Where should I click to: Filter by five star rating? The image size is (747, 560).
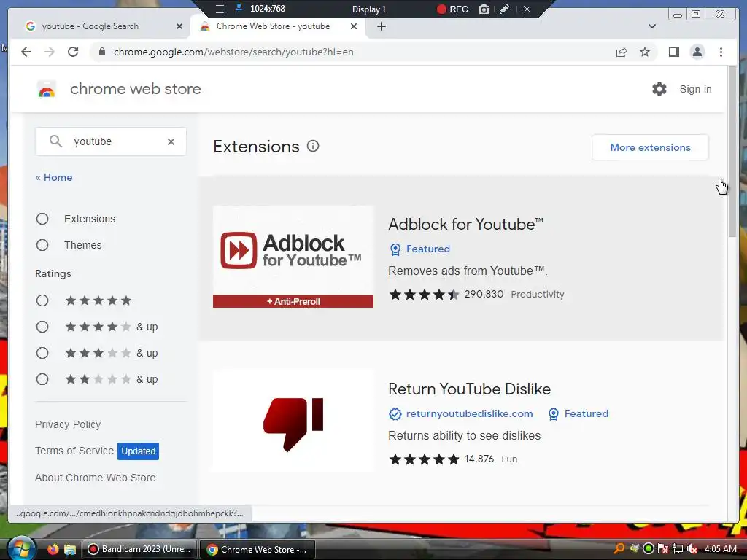pyautogui.click(x=42, y=300)
